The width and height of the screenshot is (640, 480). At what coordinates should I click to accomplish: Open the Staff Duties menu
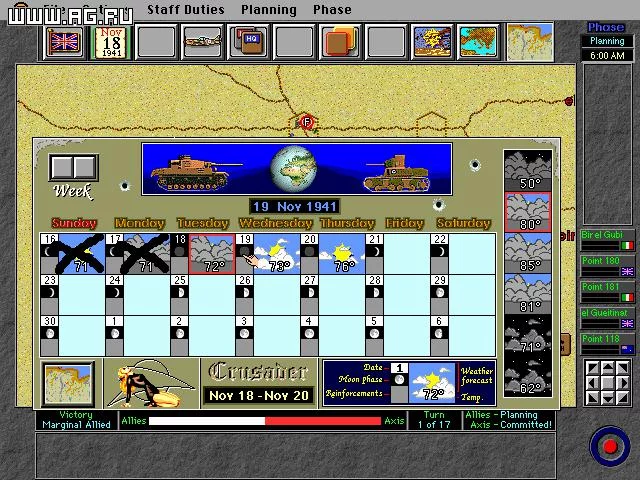coord(186,10)
